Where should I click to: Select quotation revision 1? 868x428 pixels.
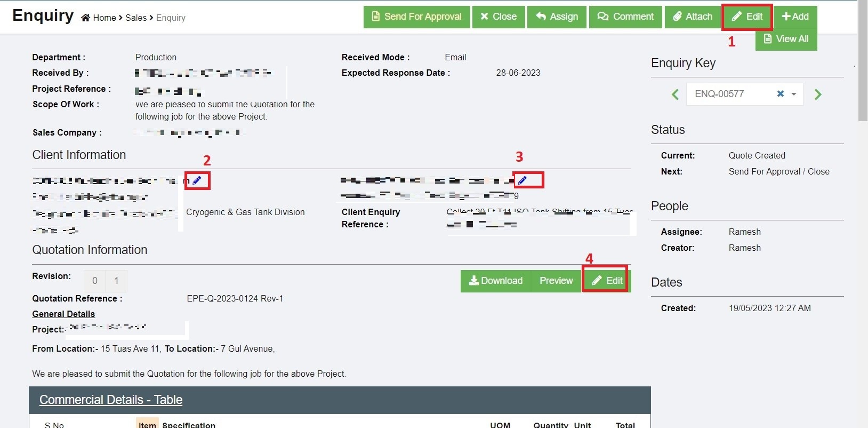coord(116,281)
